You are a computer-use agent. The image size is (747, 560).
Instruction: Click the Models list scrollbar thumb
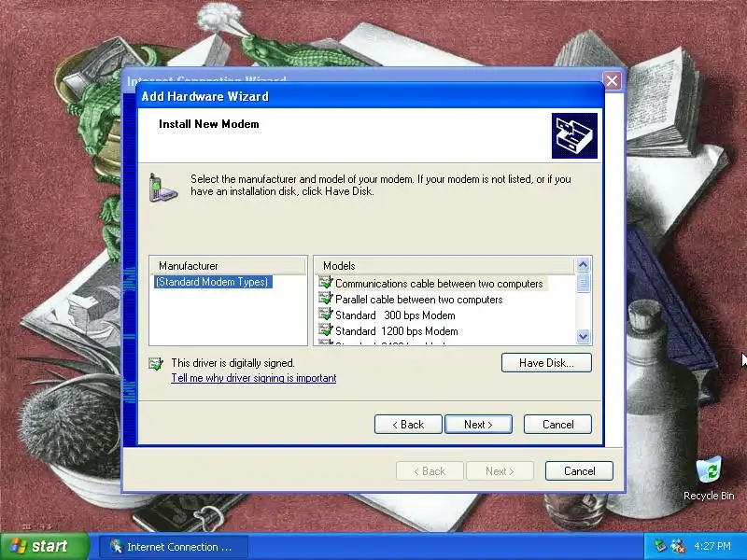pyautogui.click(x=583, y=283)
